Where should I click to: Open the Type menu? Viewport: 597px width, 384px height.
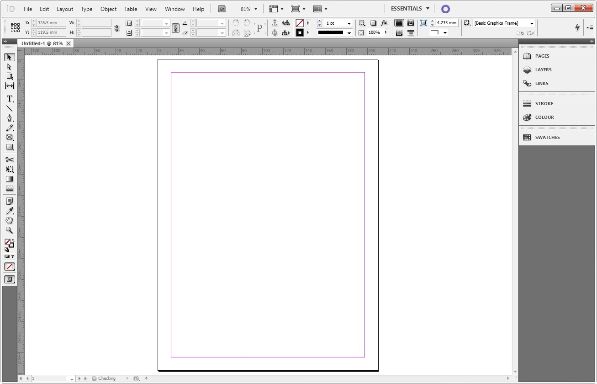[87, 9]
